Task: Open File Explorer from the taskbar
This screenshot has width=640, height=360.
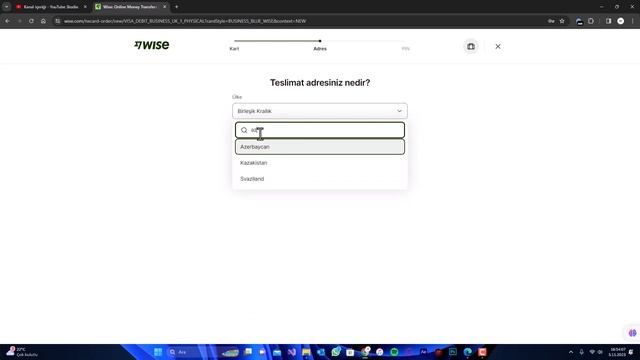Action: pyautogui.click(x=306, y=352)
